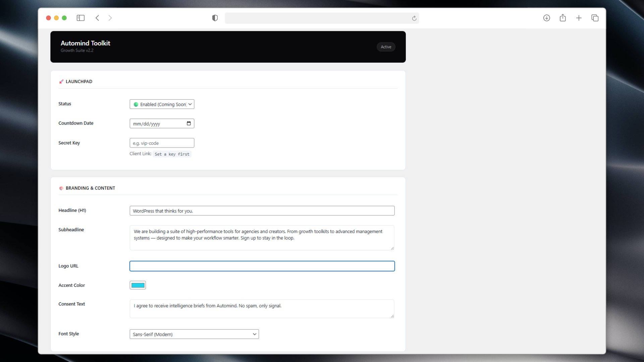Toggle the browser sidebar icon
Screen dimensions: 644x362
pyautogui.click(x=80, y=18)
